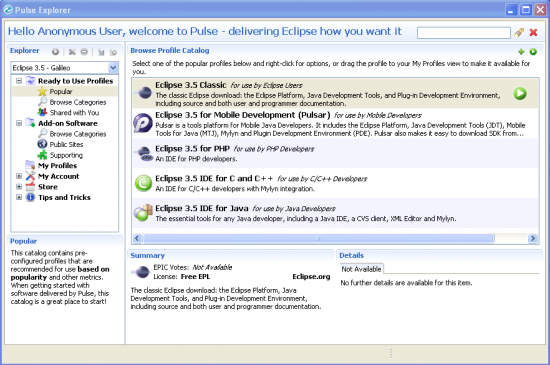The height and width of the screenshot is (365, 550).
Task: Click the purple Pulsar P icon
Action: [x=143, y=123]
